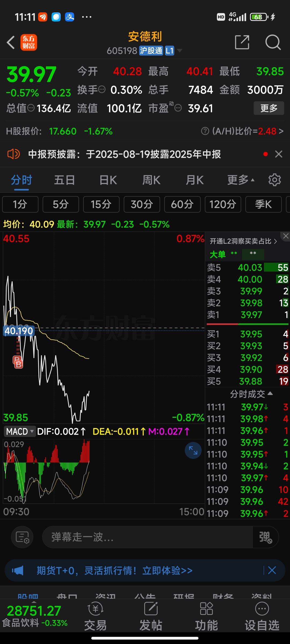
Task: Tap the 设自选 button
Action: point(262,616)
